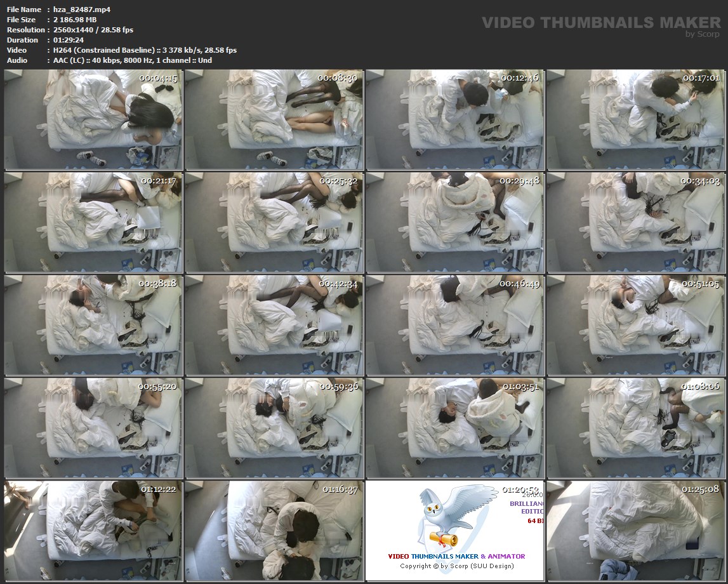The width and height of the screenshot is (728, 584).
Task: Click the thumbnail timestamped 00:12:46
Action: click(x=455, y=120)
